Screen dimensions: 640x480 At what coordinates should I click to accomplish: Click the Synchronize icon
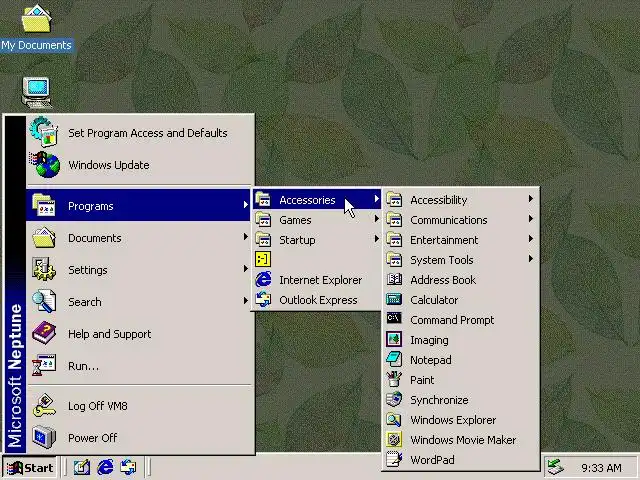[394, 400]
